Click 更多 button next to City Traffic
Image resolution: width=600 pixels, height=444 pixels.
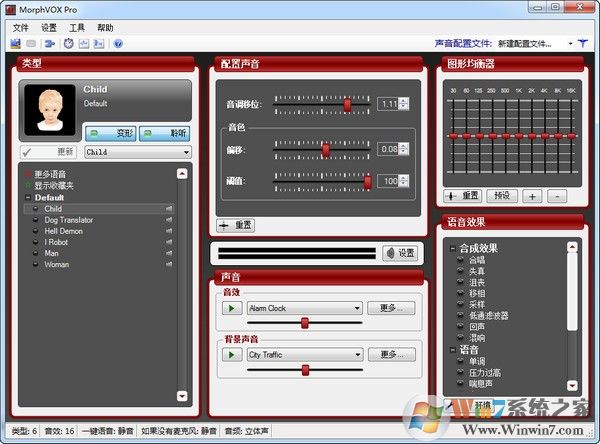pos(390,355)
